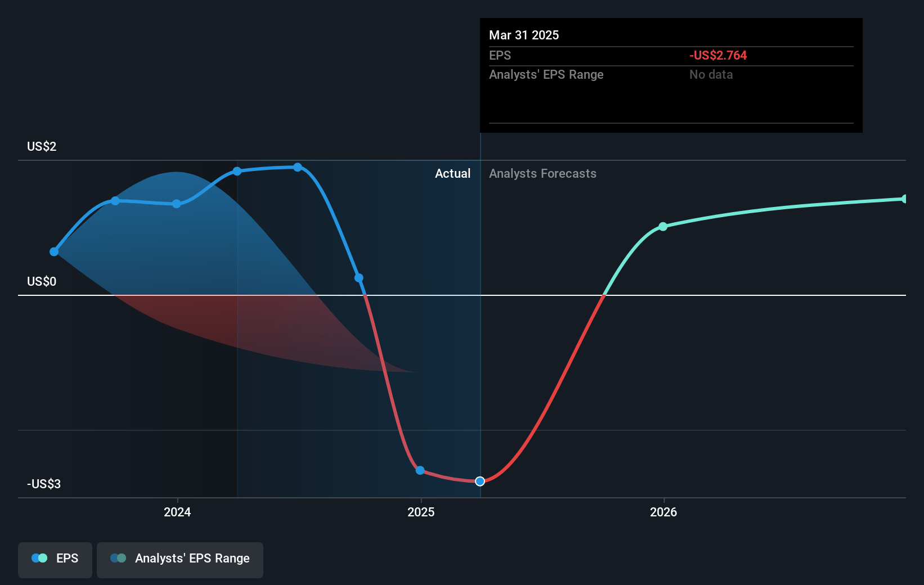The width and height of the screenshot is (924, 585).
Task: Click the first EPS data point in 2023
Action: click(x=54, y=251)
